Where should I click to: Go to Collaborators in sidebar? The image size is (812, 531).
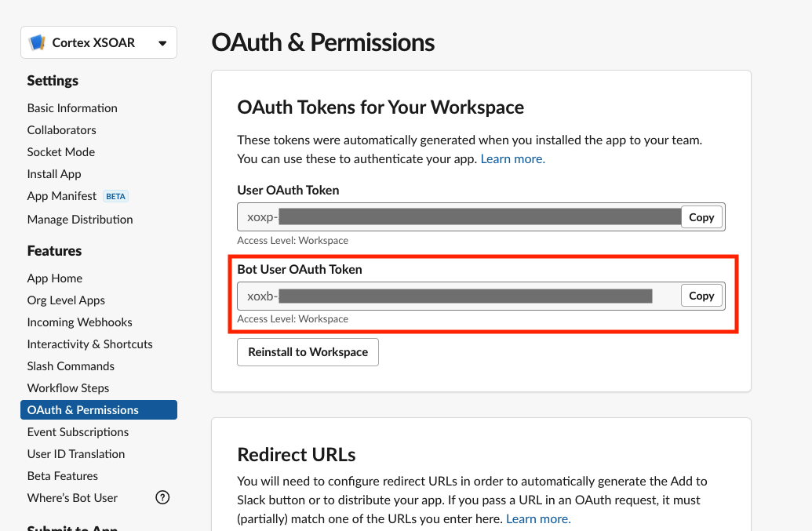[x=61, y=130]
